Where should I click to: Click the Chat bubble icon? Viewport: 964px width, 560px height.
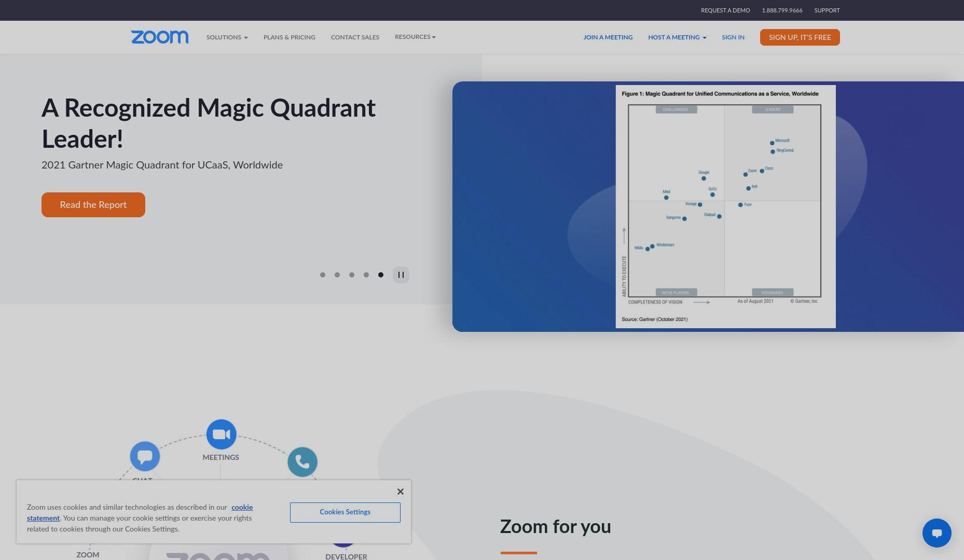pos(145,456)
